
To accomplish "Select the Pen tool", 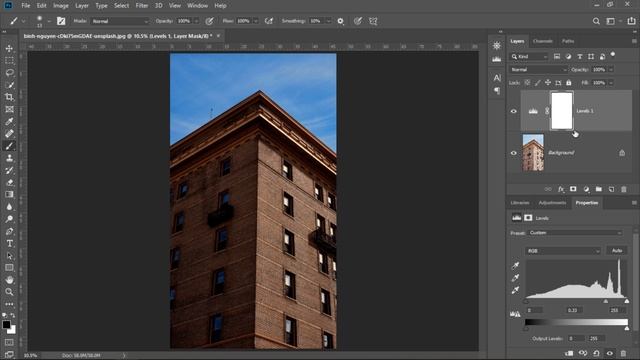I will [x=9, y=231].
